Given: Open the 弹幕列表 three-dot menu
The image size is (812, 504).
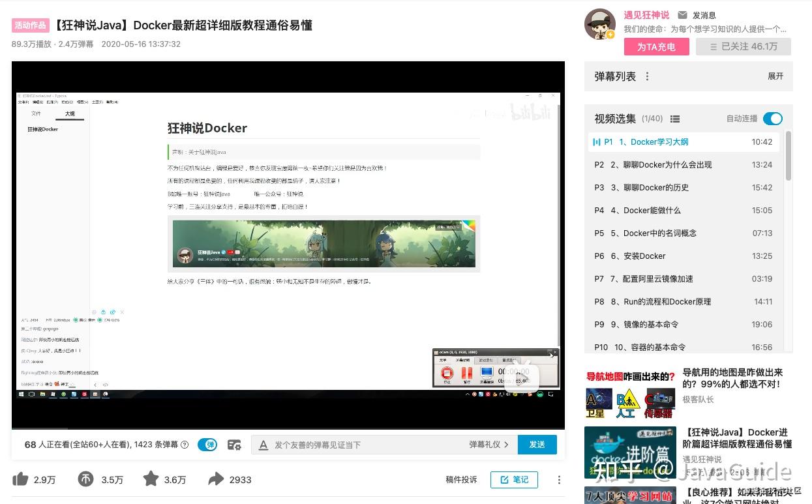Looking at the screenshot, I should 647,76.
